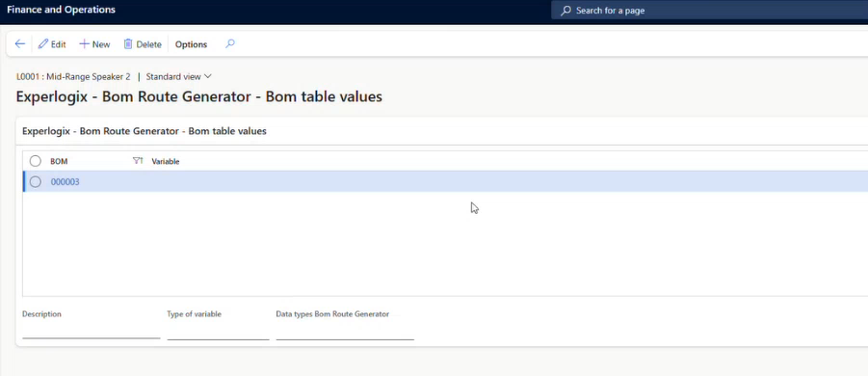
Task: Click the Type of variable field
Action: tap(218, 331)
